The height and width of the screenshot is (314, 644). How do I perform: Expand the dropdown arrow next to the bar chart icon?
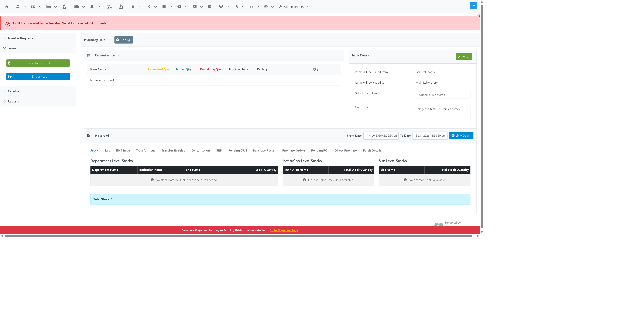(258, 7)
